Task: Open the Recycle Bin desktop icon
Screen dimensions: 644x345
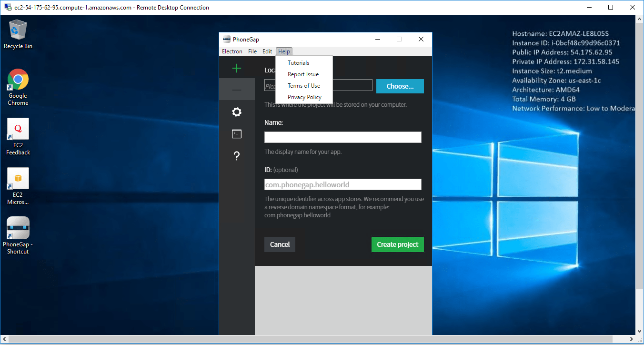Action: coord(18,34)
